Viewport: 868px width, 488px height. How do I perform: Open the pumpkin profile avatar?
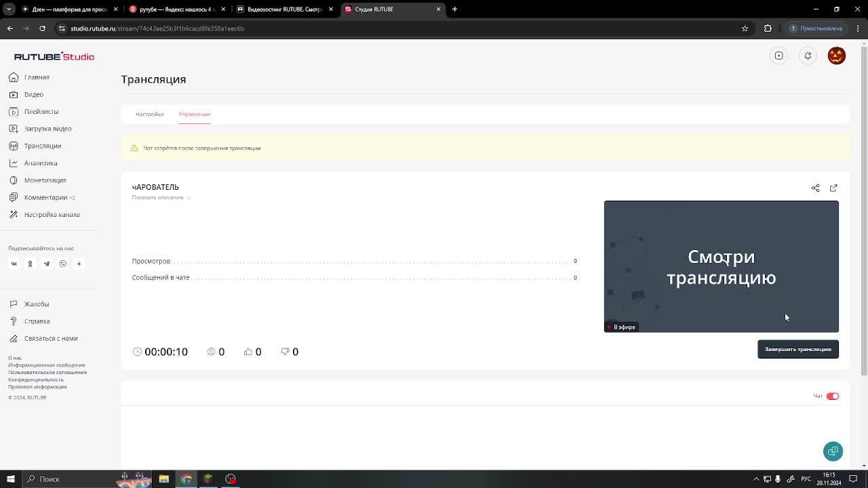coord(837,56)
